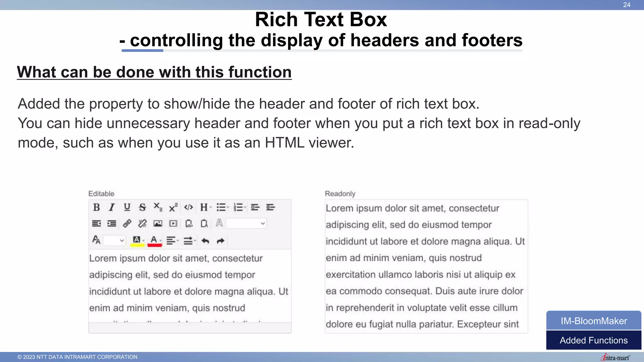Open the text alignment dropdown
Viewport: 644px width, 362px height.
coord(172,241)
